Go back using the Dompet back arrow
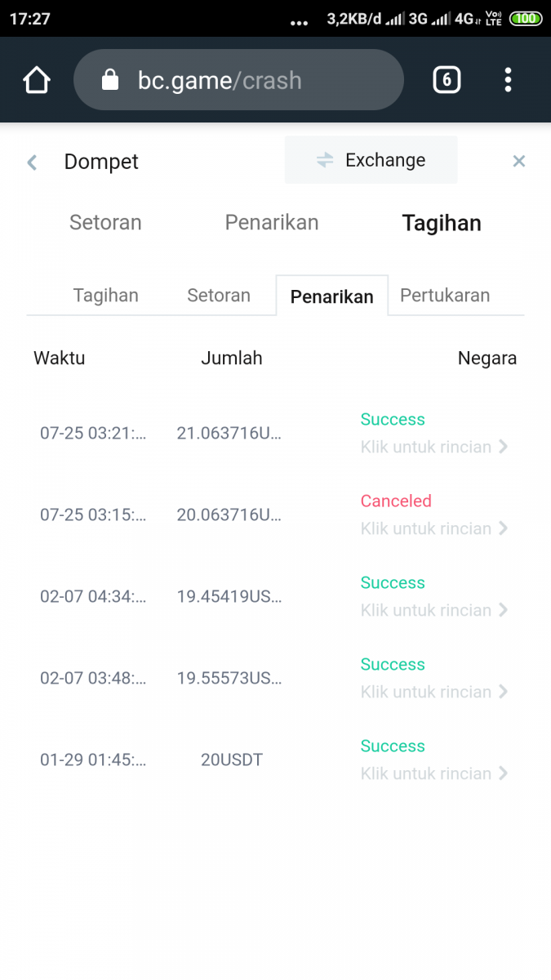The image size is (551, 980). [33, 163]
